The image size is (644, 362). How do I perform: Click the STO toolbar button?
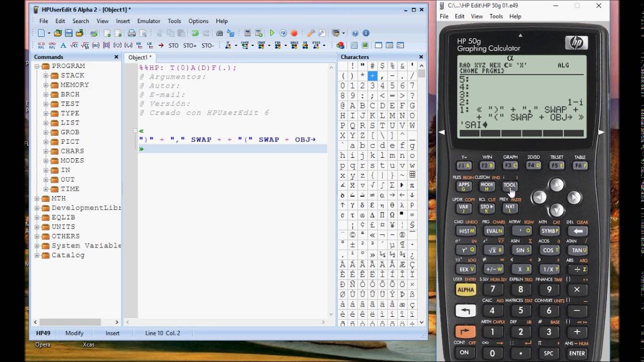pyautogui.click(x=173, y=45)
